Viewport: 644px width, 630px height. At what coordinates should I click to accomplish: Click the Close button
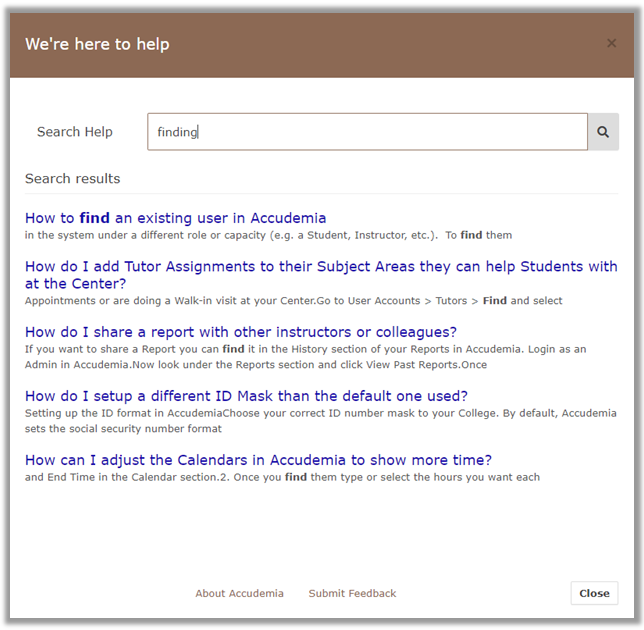point(594,593)
